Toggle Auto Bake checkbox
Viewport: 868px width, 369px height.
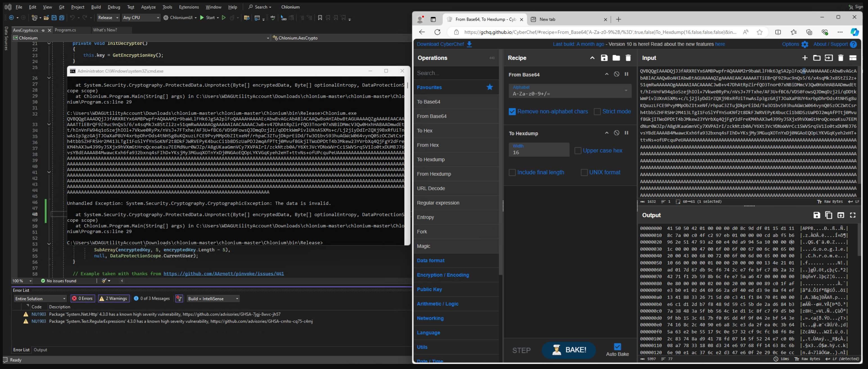(617, 346)
